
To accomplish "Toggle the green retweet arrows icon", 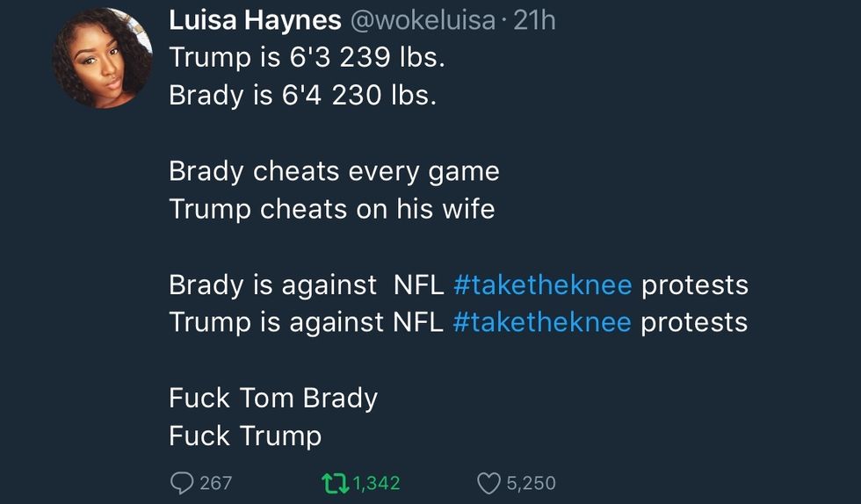I will 335,484.
